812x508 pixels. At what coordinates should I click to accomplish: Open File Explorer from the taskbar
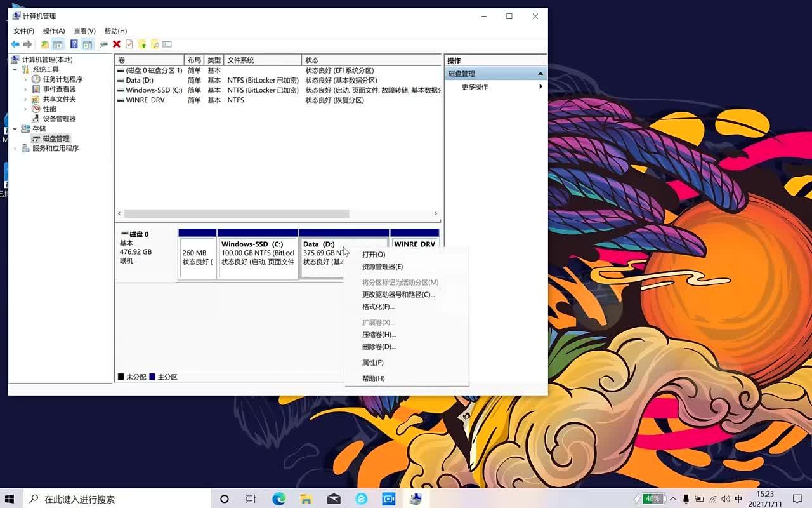306,498
